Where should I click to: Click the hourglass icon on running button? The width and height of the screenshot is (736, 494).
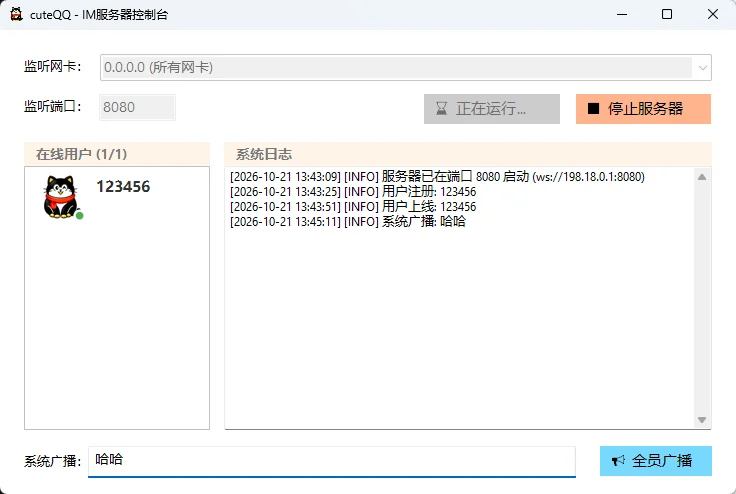pyautogui.click(x=441, y=109)
